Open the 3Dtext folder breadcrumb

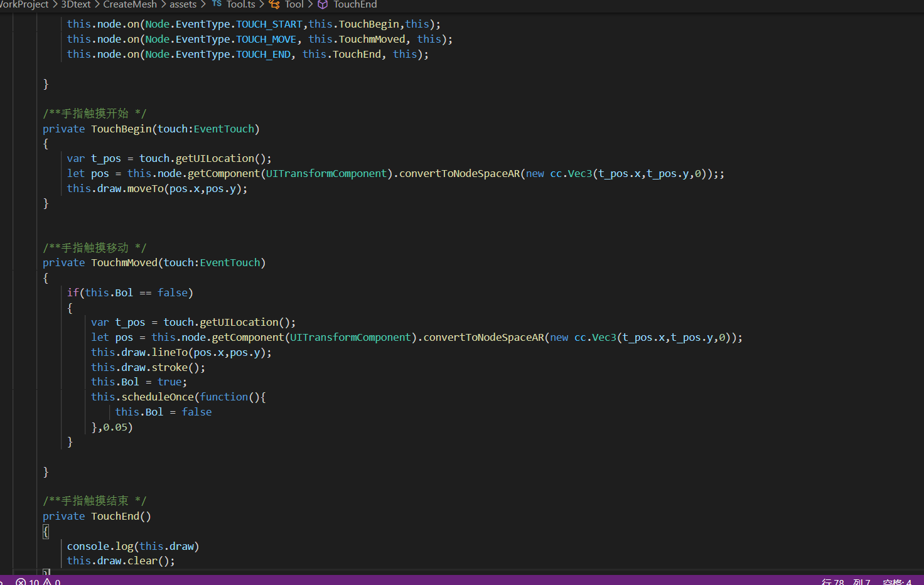click(x=76, y=4)
